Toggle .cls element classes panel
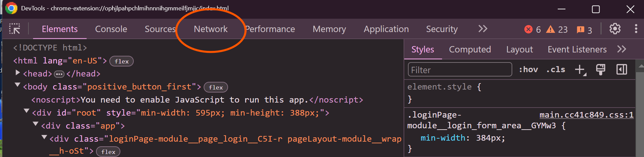This screenshot has height=157, width=644. (x=555, y=69)
